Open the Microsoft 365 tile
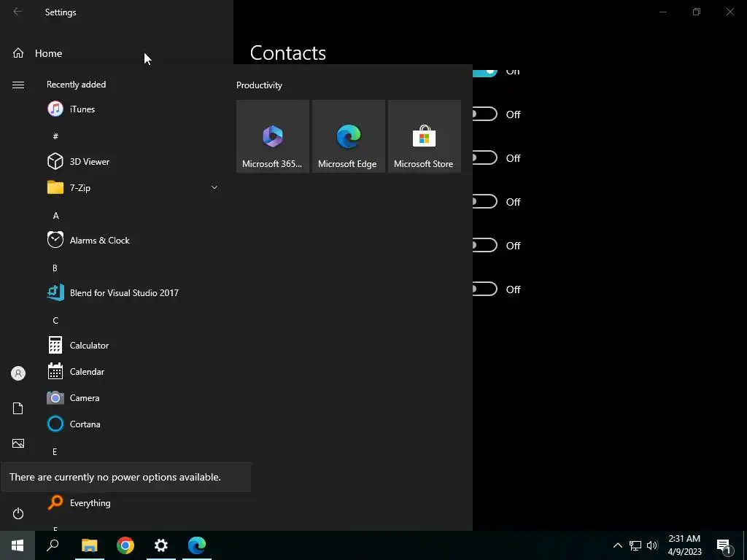Viewport: 747px width, 560px height. [x=273, y=136]
